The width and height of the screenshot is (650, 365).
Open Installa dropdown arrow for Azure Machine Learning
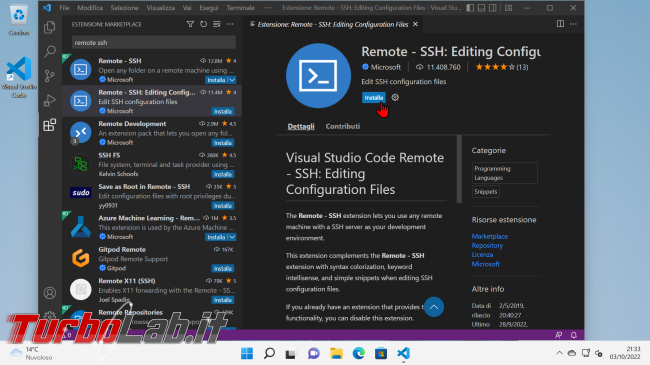pyautogui.click(x=232, y=237)
